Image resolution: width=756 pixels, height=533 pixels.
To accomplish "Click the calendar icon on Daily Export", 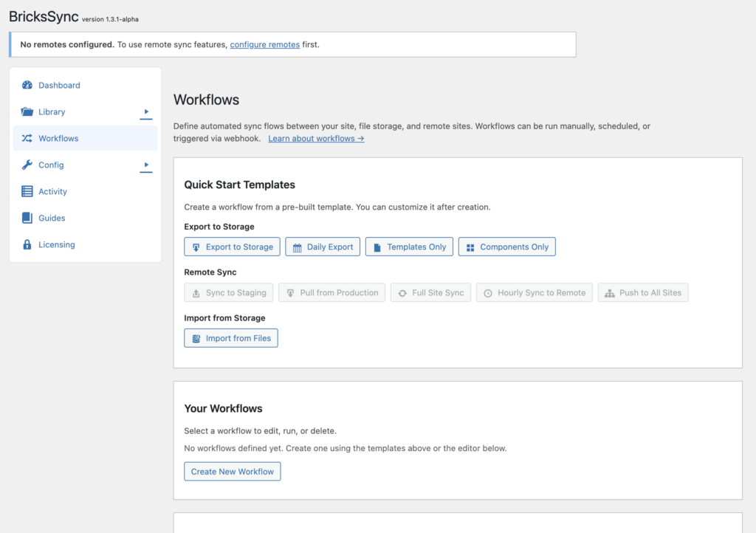I will (298, 247).
